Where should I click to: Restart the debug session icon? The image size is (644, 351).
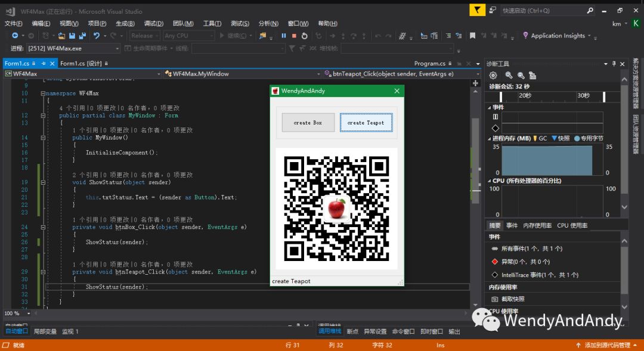(304, 36)
